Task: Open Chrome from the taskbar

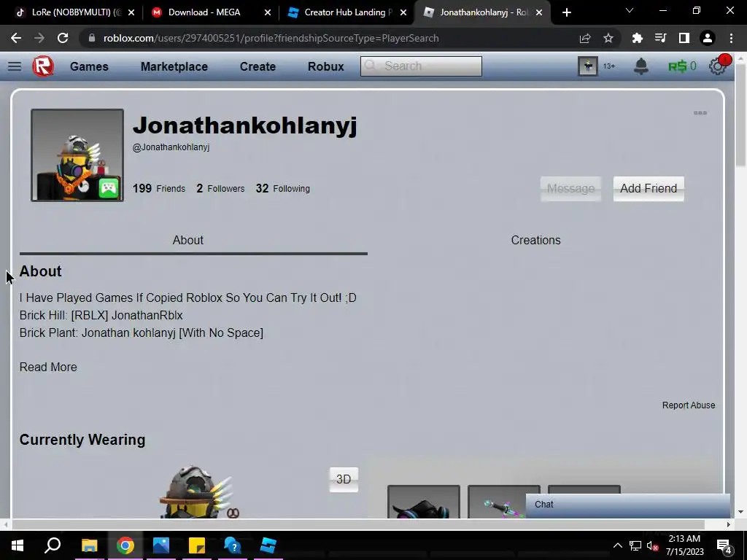Action: pyautogui.click(x=125, y=545)
